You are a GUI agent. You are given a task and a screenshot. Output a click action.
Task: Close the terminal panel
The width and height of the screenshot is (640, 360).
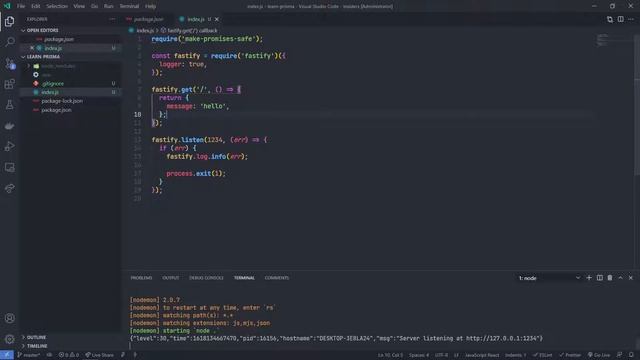tap(631, 278)
